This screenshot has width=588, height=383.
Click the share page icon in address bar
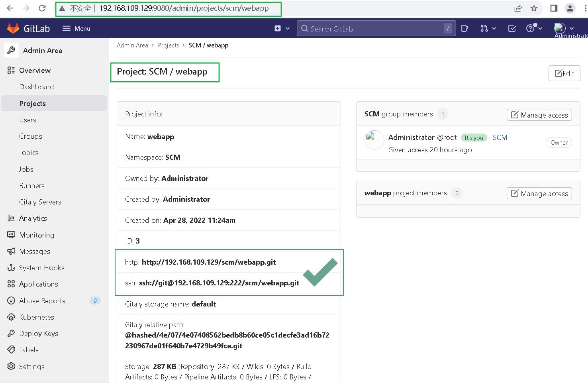(x=518, y=8)
